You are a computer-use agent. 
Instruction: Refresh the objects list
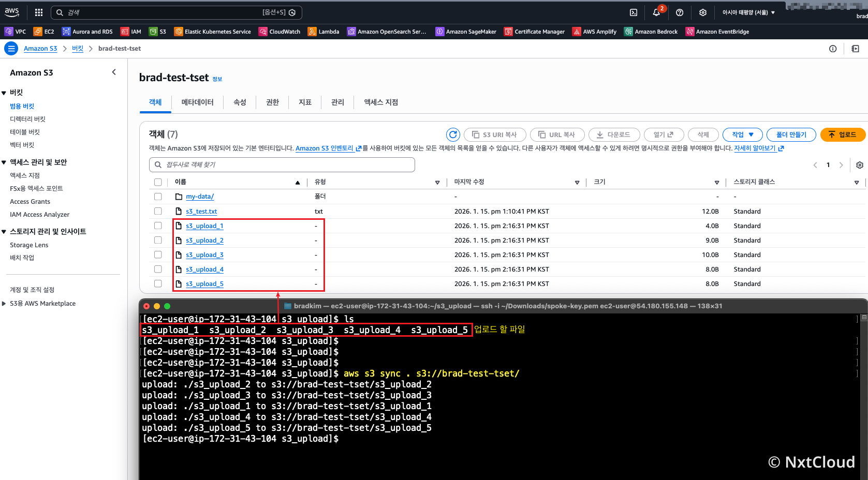(x=453, y=134)
